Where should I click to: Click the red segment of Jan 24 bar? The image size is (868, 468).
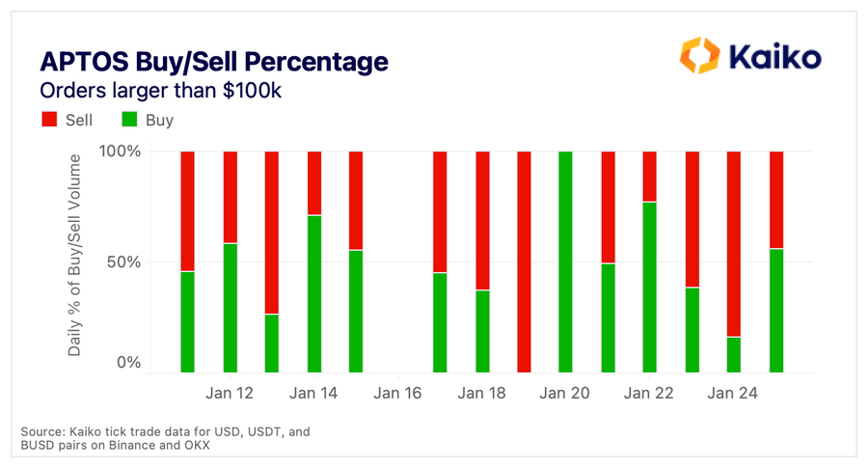734,244
